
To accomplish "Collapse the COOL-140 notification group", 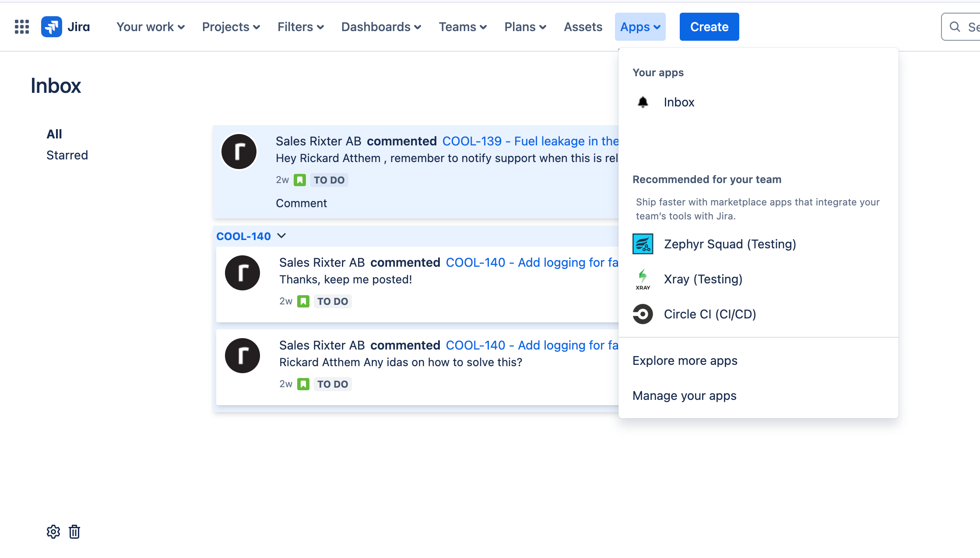I will tap(282, 236).
